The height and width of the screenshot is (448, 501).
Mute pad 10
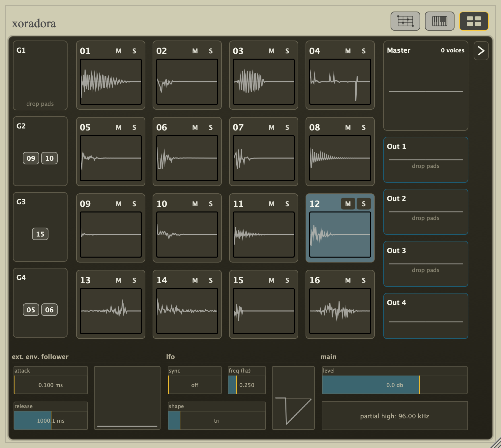tap(195, 204)
